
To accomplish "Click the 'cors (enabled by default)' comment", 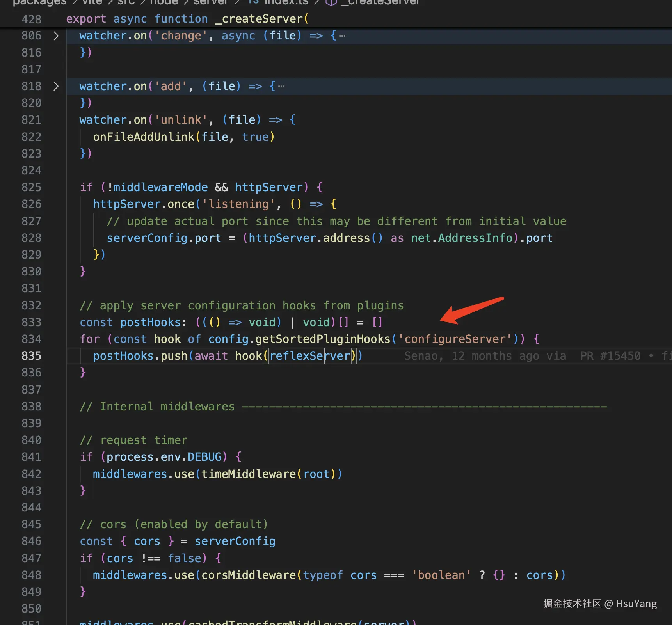I will coord(174,524).
